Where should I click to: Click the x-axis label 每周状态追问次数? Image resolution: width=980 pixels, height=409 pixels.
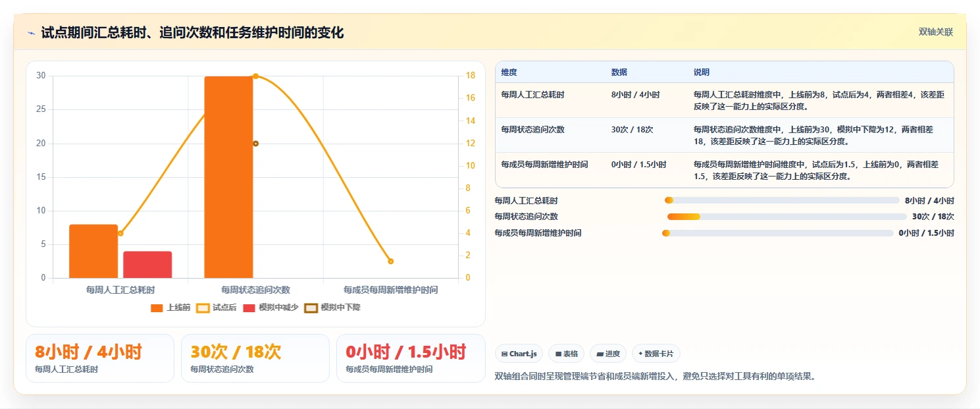point(255,290)
